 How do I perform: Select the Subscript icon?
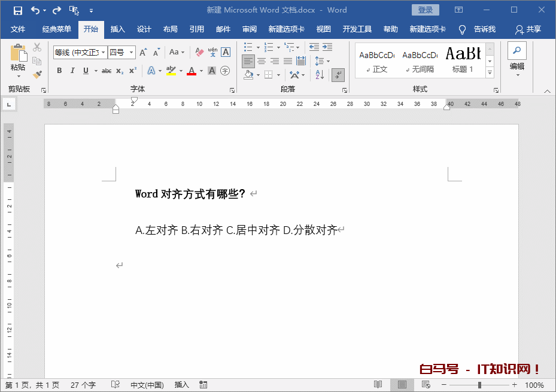click(x=119, y=71)
